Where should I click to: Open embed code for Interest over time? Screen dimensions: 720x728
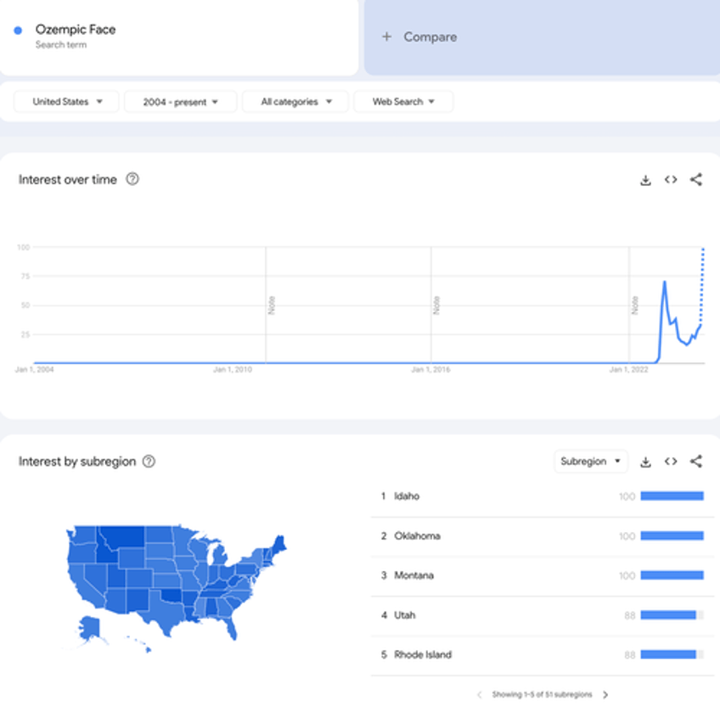click(670, 180)
